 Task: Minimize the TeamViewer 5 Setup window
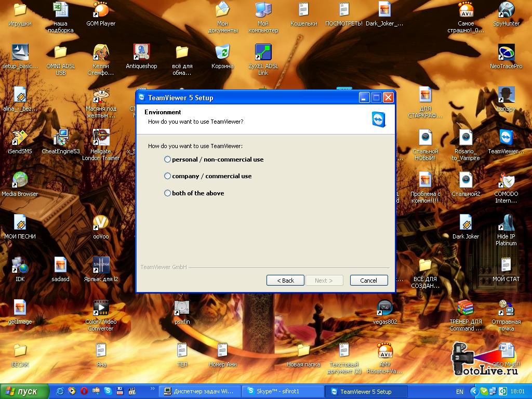[x=364, y=98]
